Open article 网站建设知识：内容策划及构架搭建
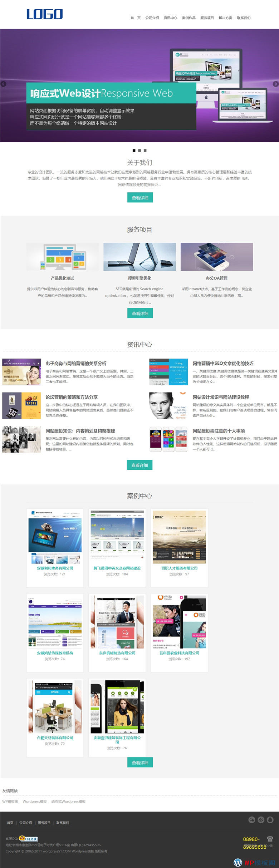 pyautogui.click(x=80, y=431)
